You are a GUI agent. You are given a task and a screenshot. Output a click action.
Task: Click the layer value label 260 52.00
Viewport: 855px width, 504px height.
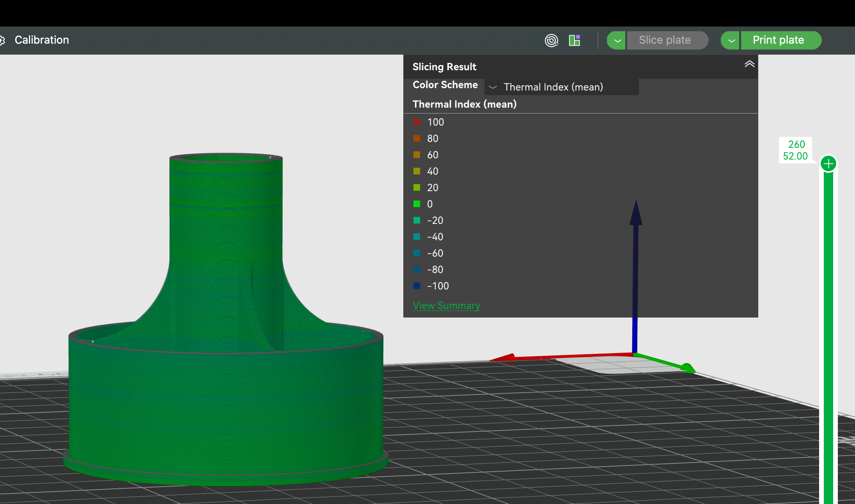click(x=795, y=150)
